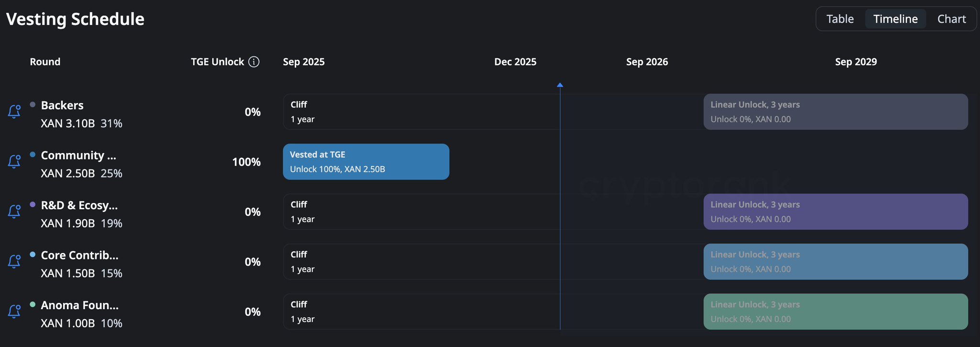Click the Community round alert bell
The width and height of the screenshot is (980, 347).
pos(14,162)
